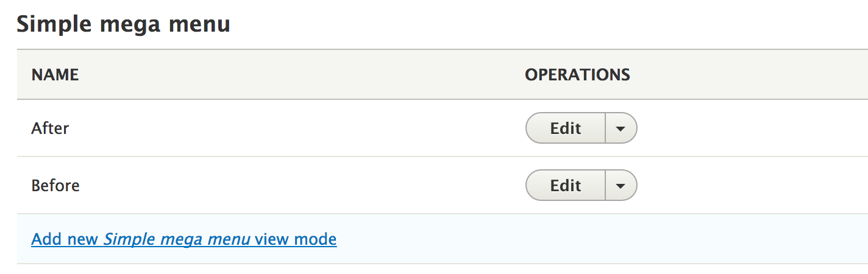The image size is (868, 274).
Task: Edit the Before view mode
Action: point(566,185)
